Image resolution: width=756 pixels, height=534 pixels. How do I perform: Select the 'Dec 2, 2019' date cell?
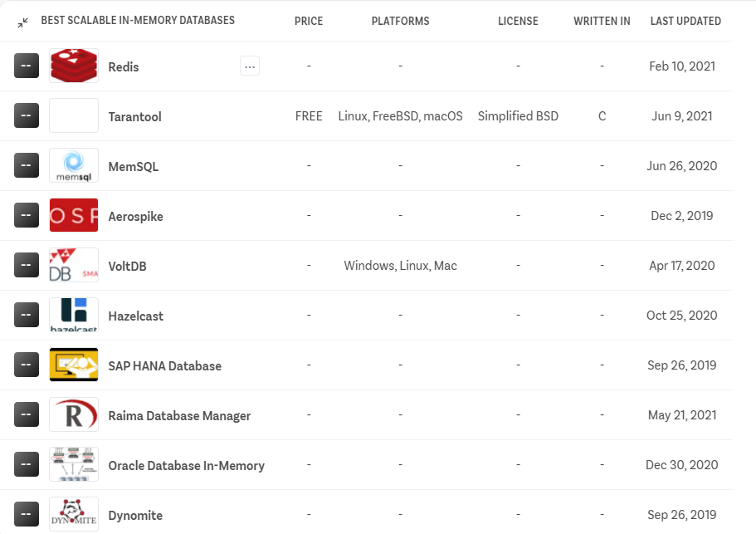pyautogui.click(x=682, y=216)
